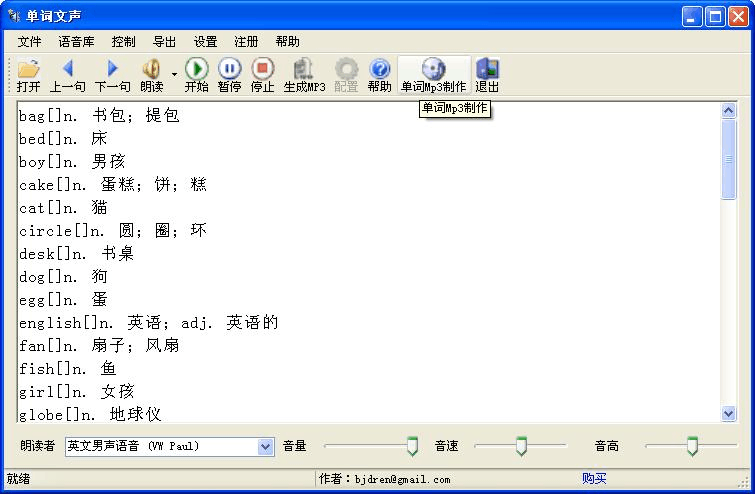Stop reading with the red 停止 button
Viewport: 755px width, 494px height.
(262, 75)
